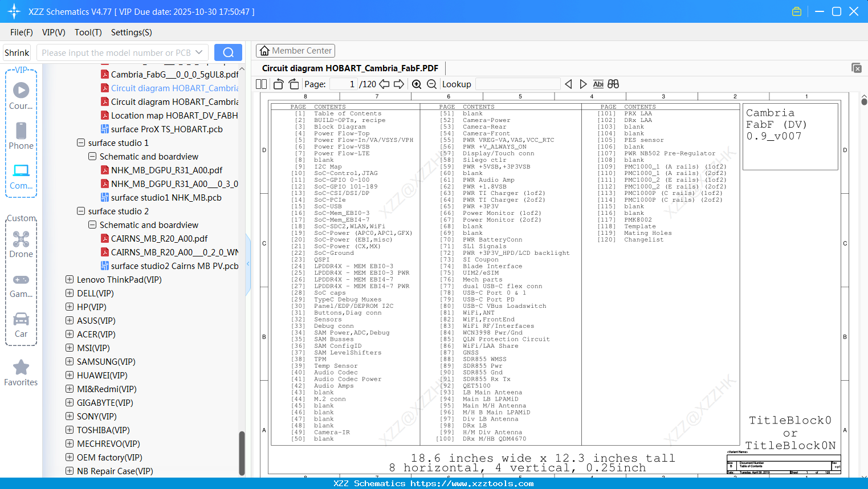Click the Lookup text field
868x489 pixels.
click(517, 84)
